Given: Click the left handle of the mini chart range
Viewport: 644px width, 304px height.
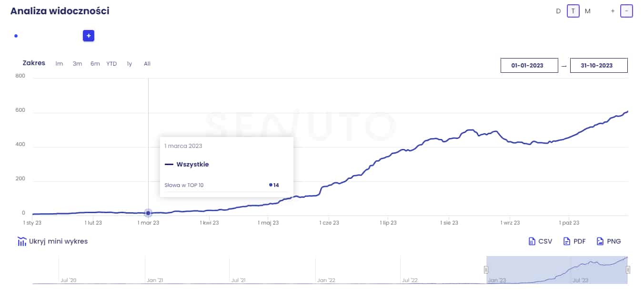Looking at the screenshot, I should coord(486,270).
